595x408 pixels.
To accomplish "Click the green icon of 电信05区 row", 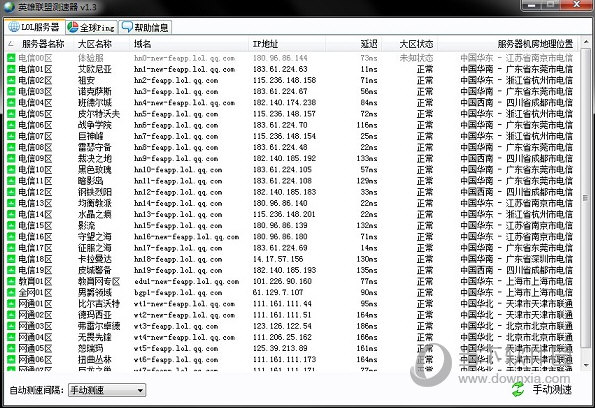I will click(x=11, y=114).
